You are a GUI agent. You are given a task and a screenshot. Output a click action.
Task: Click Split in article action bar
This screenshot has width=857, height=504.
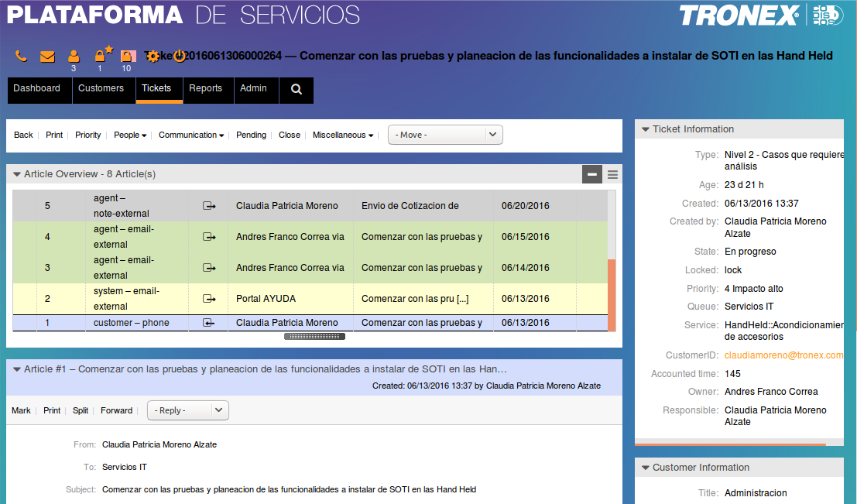pyautogui.click(x=81, y=410)
